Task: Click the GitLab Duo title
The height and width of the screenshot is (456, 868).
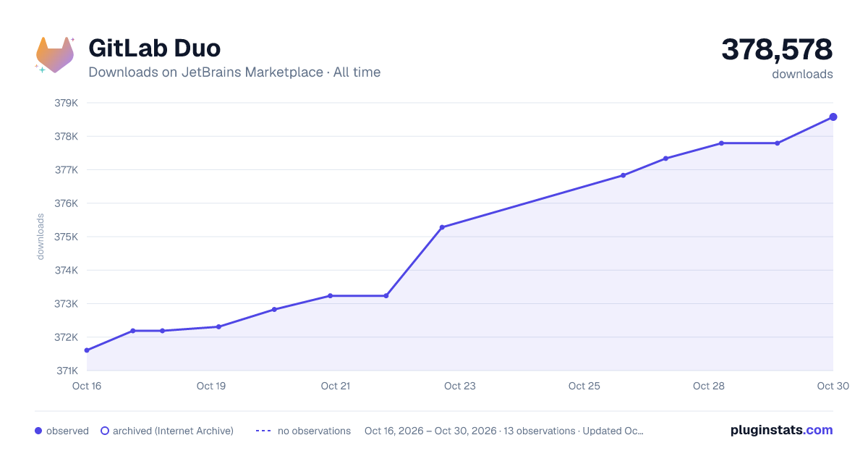Action: [x=154, y=48]
